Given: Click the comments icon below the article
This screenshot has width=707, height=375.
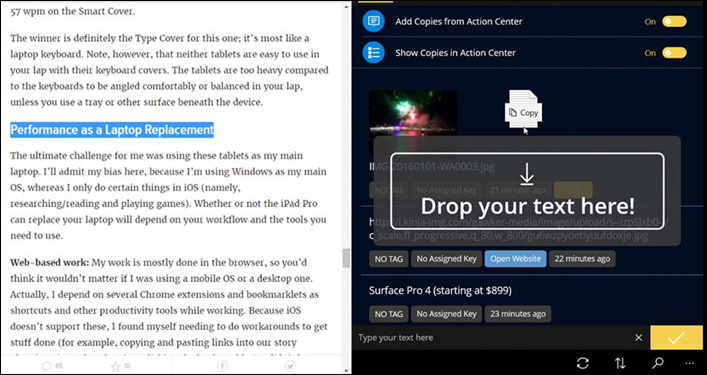Looking at the screenshot, I should point(46,366).
